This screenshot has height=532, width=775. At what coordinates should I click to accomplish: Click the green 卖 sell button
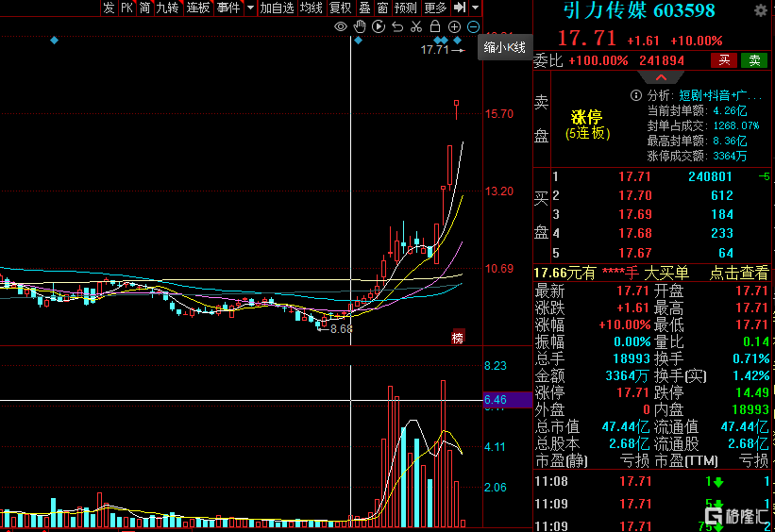tap(754, 60)
